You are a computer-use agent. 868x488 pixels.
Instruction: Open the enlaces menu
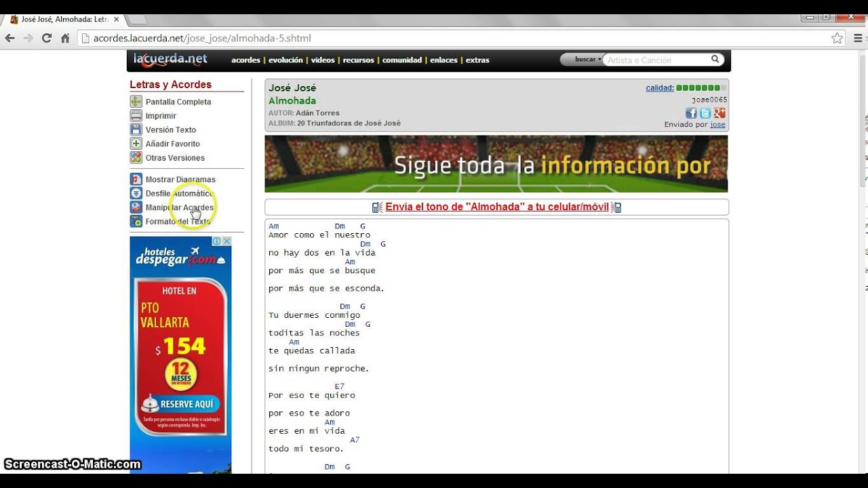coord(443,60)
